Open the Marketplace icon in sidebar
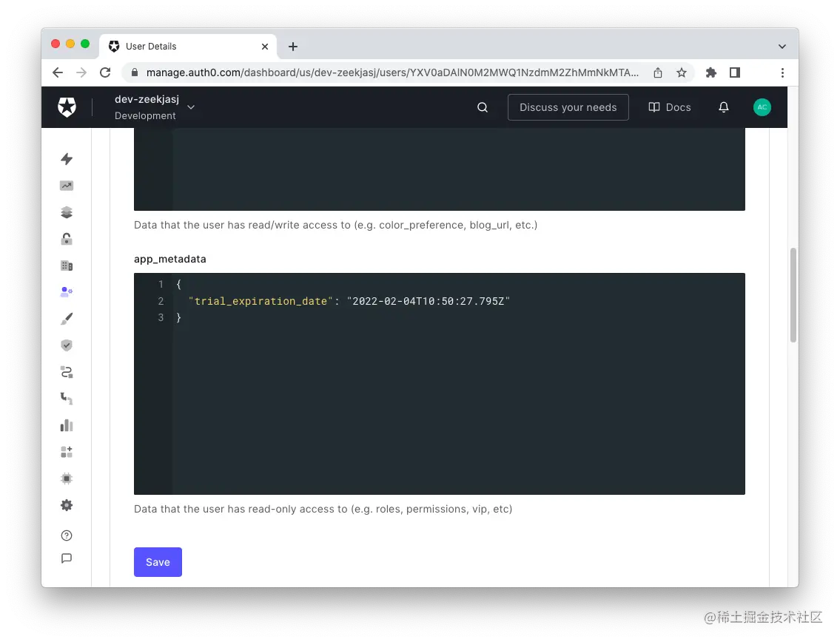This screenshot has height=642, width=840. (x=67, y=451)
